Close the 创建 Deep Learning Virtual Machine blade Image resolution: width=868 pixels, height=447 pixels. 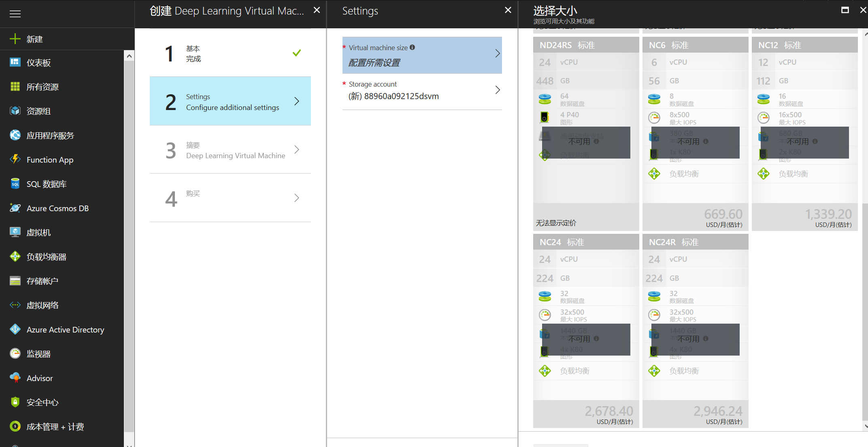(317, 10)
